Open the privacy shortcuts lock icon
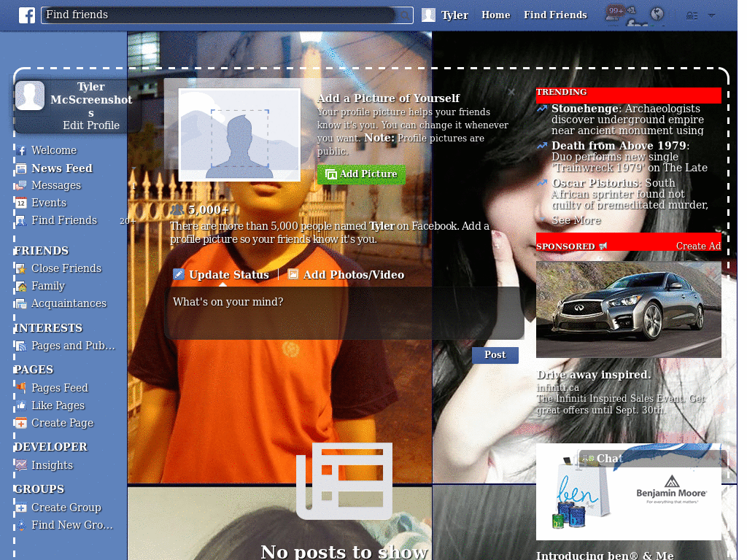Viewport: 747px width, 560px height. (692, 16)
